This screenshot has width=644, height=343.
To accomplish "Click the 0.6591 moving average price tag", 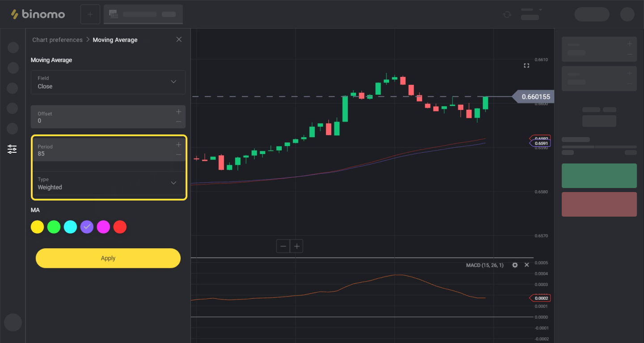I will (x=540, y=143).
